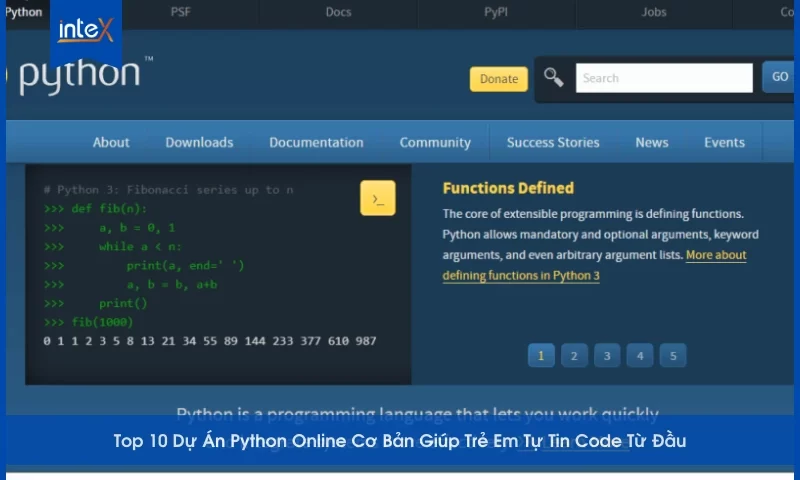
Task: Click the Donate button
Action: 498,79
